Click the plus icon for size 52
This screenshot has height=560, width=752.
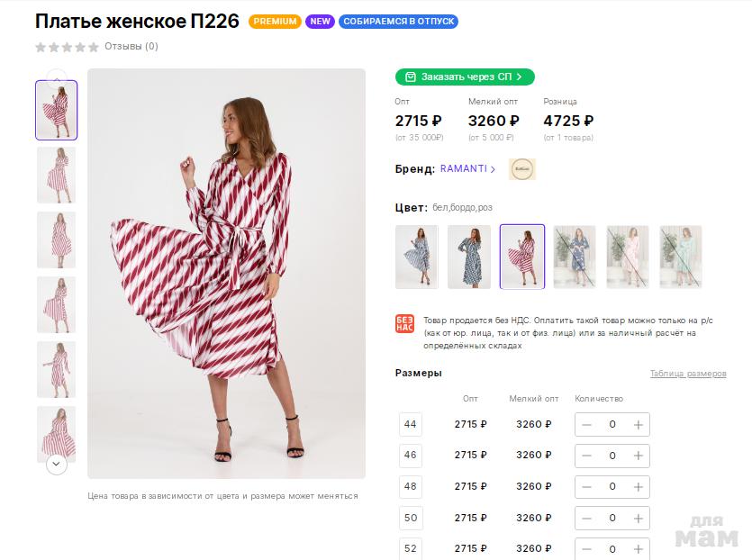638,549
